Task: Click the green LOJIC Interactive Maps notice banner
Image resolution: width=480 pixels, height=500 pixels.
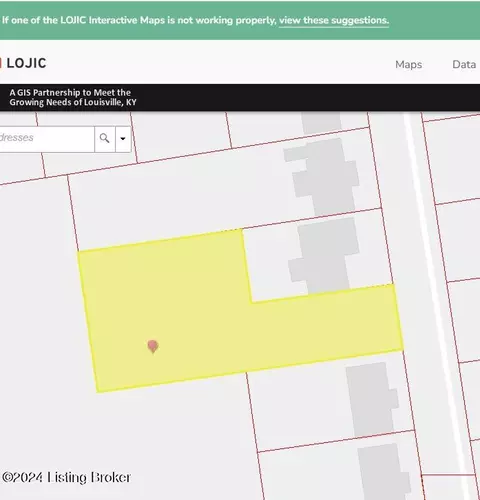Action: click(240, 20)
